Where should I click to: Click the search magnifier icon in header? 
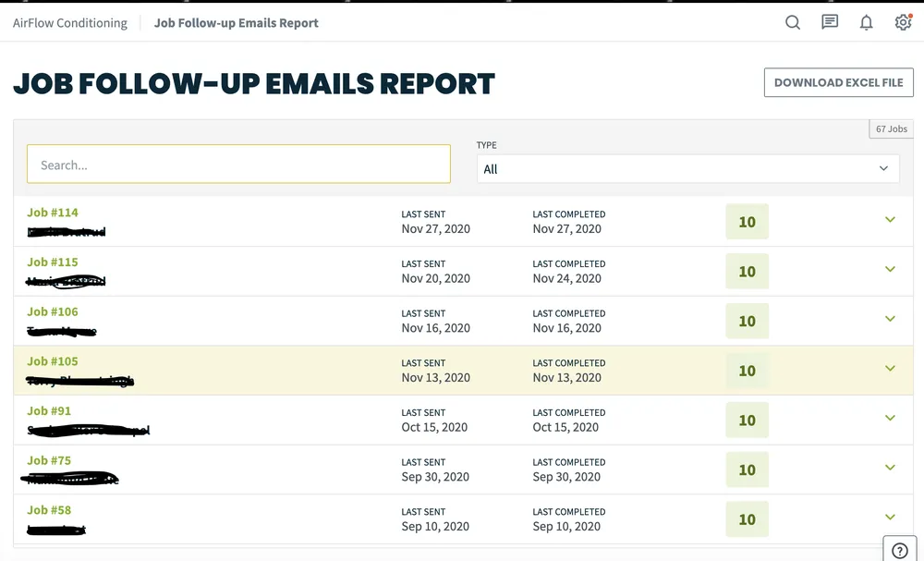click(x=793, y=23)
